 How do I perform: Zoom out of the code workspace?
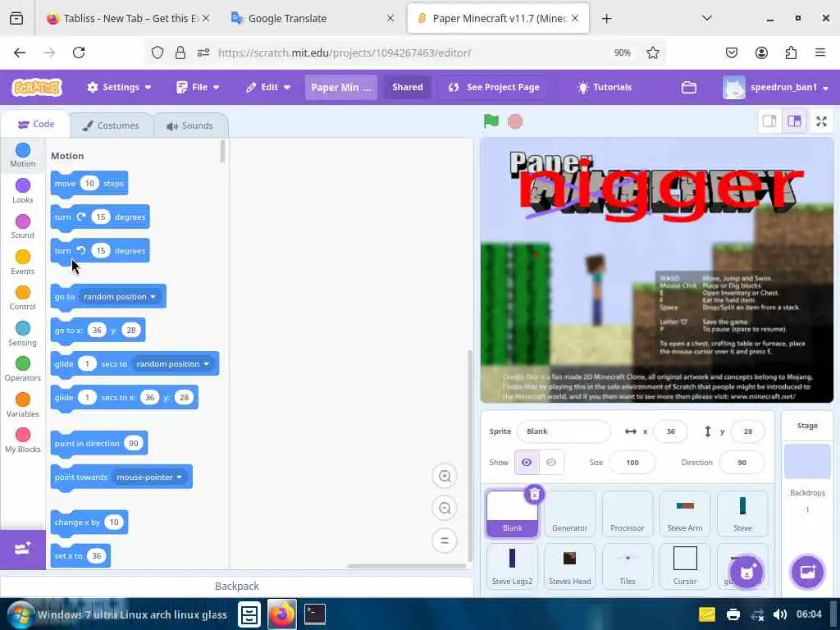coord(444,508)
